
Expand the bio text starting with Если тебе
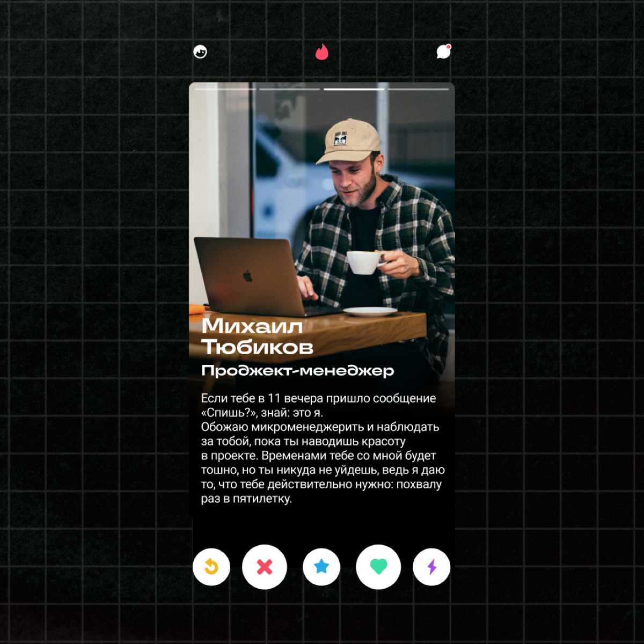[x=322, y=448]
